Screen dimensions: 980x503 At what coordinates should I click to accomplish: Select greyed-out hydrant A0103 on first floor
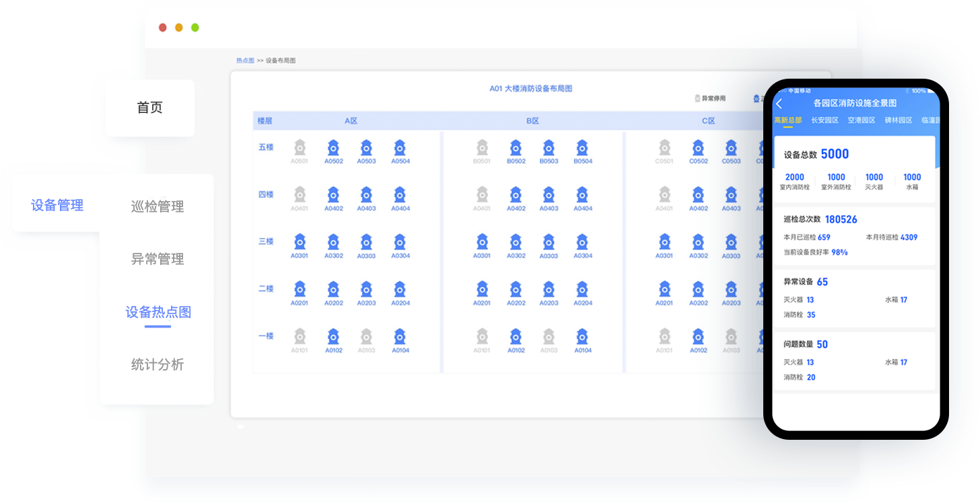366,338
